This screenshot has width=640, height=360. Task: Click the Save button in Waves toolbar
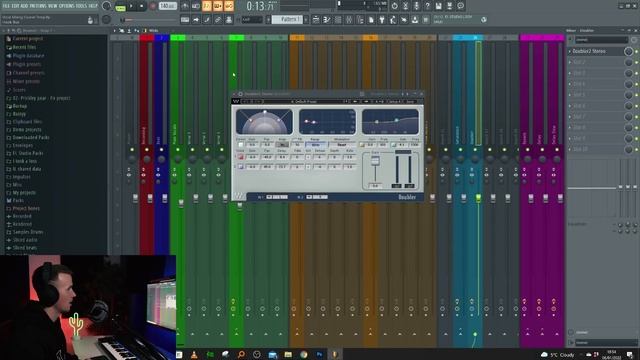pos(410,101)
